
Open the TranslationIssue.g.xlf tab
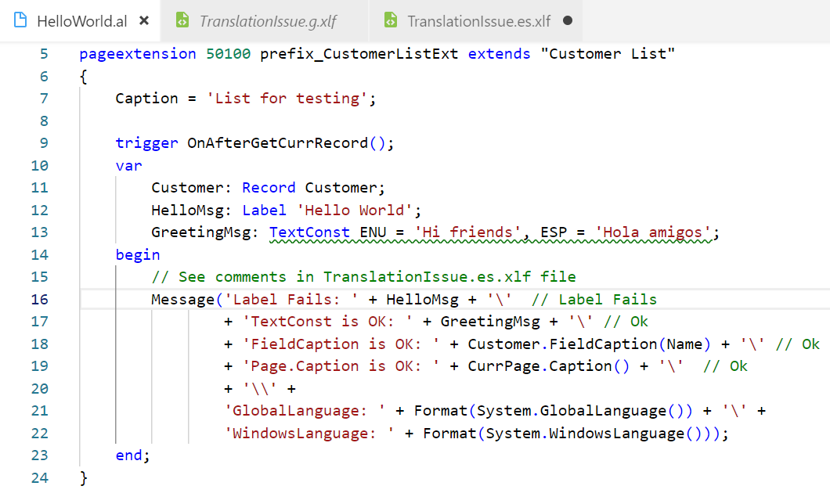[264, 21]
